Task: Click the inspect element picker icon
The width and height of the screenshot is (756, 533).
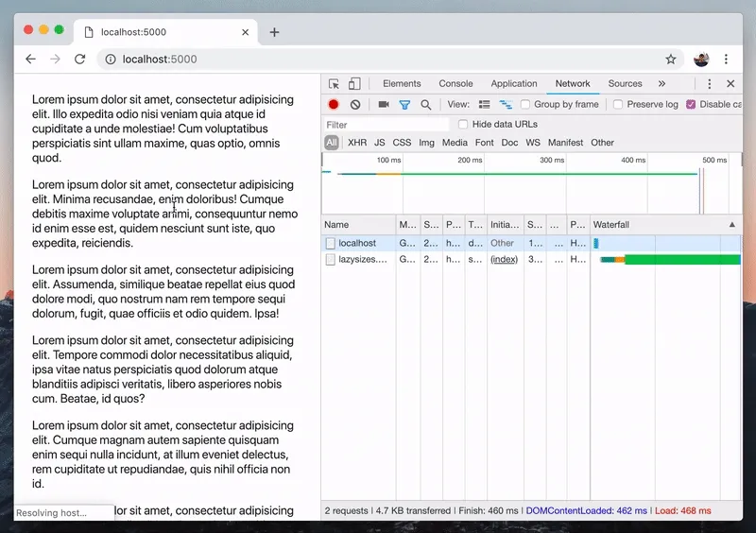Action: click(334, 84)
